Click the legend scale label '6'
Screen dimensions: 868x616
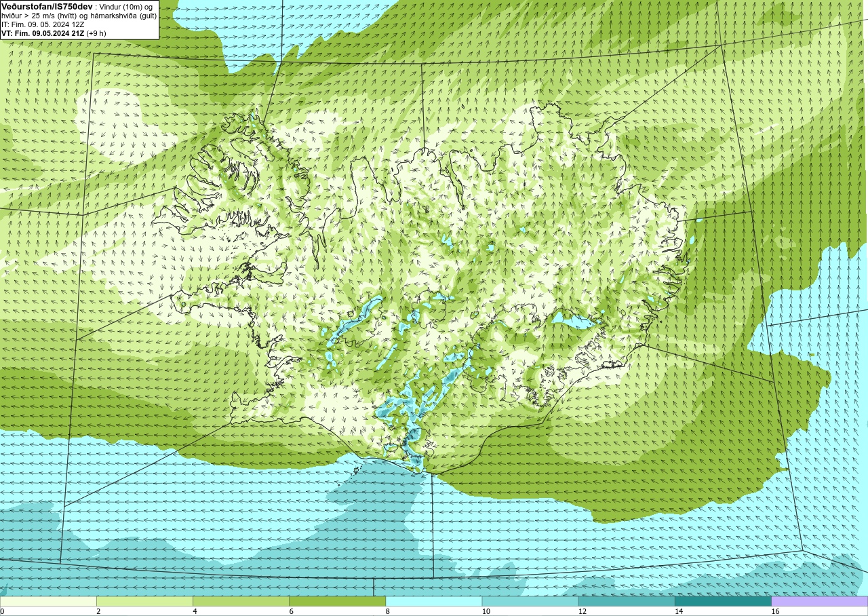pos(292,611)
